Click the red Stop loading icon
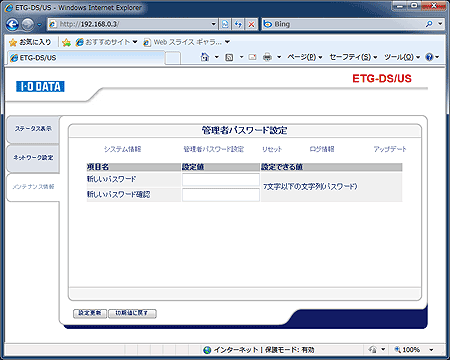Screen dimensions: 450x360 pyautogui.click(x=251, y=24)
